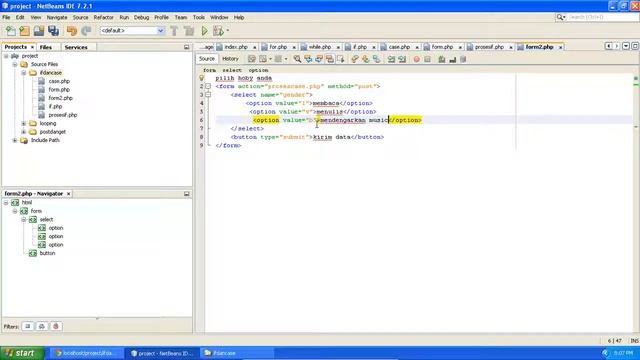Collapse the select node in Navigator
Image resolution: width=640 pixels, height=360 pixels.
(24, 219)
